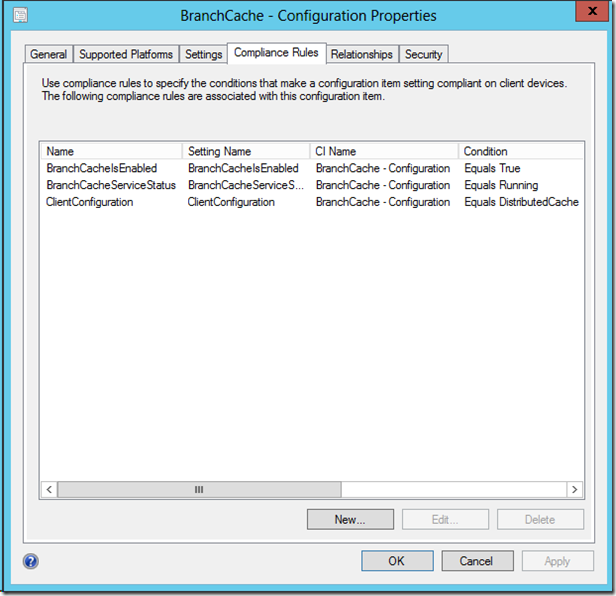Go to the Settings tab

(204, 54)
